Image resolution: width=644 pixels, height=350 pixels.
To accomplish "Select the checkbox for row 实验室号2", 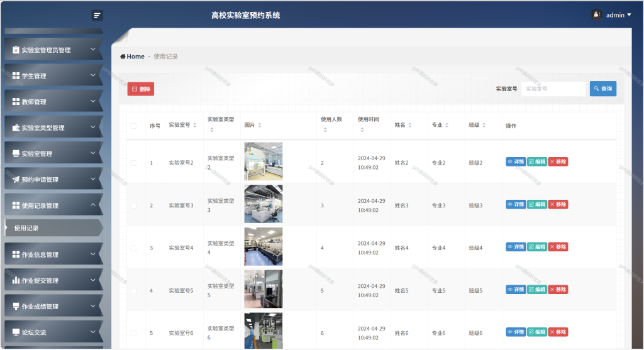I will (x=133, y=163).
